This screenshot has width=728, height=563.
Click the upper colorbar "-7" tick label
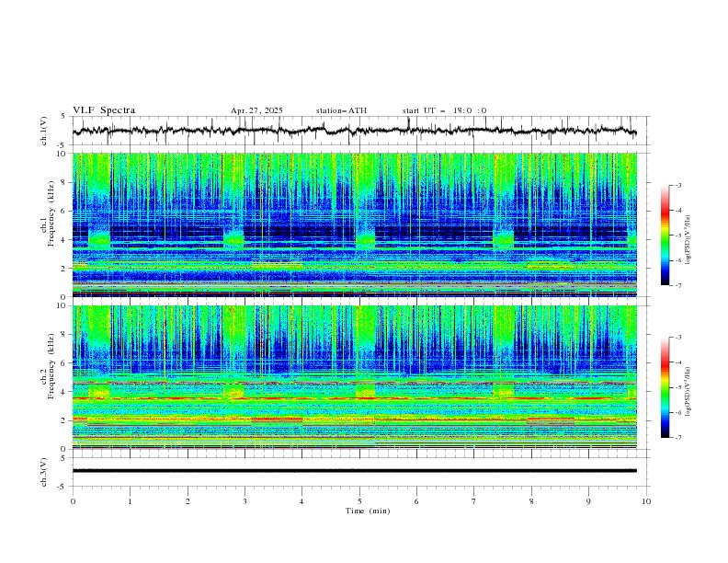coord(677,286)
